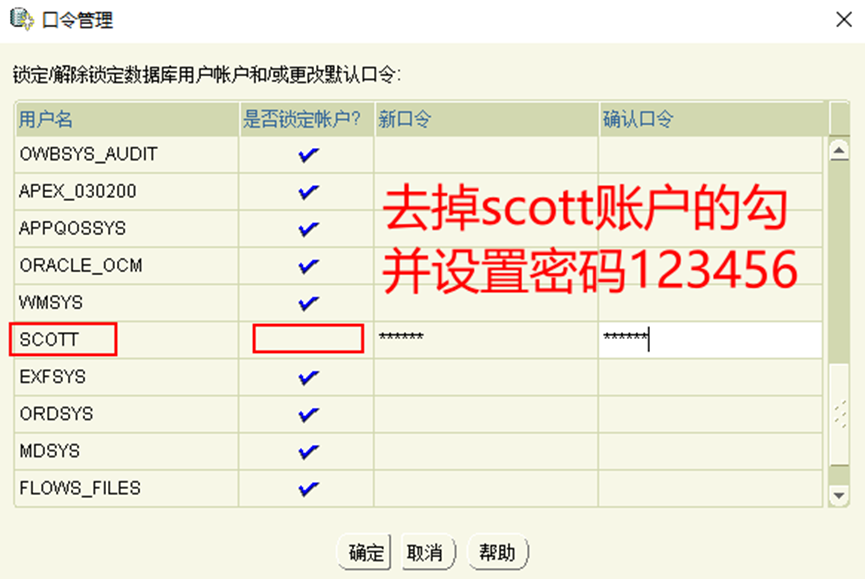Click new password cell for EXFSYS
The image size is (865, 579).
point(486,377)
